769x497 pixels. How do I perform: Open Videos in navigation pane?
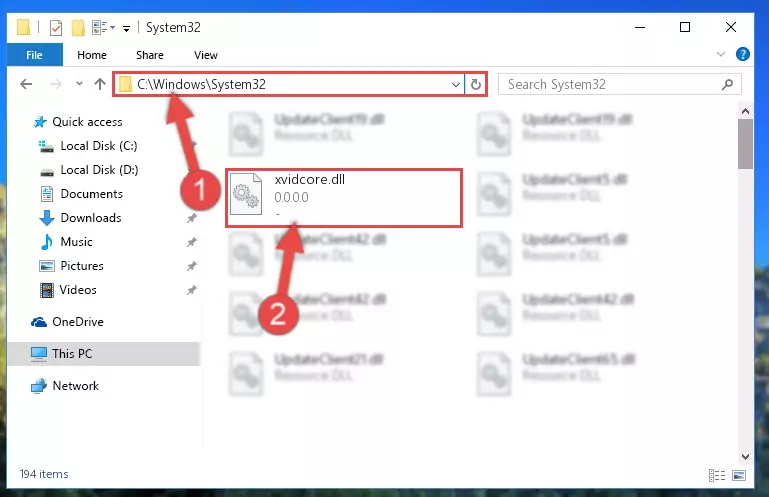click(x=78, y=290)
